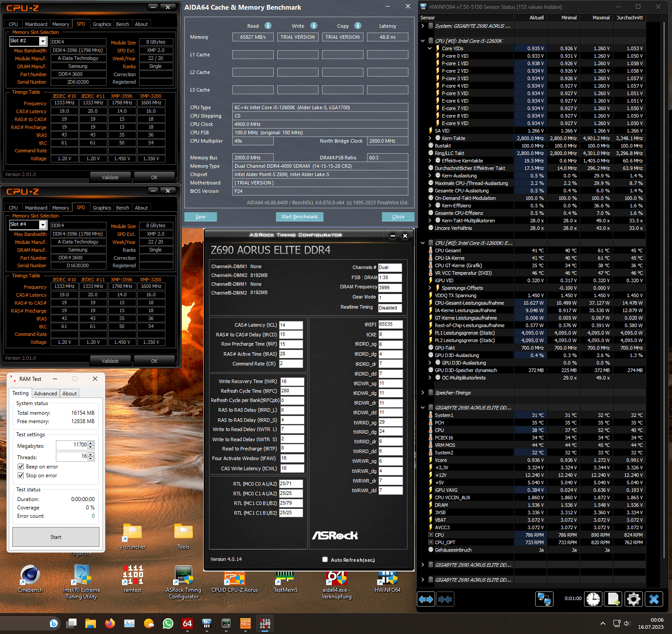
Task: Expand System GIGABYTE Z690 AORUS group
Action: pos(423,26)
